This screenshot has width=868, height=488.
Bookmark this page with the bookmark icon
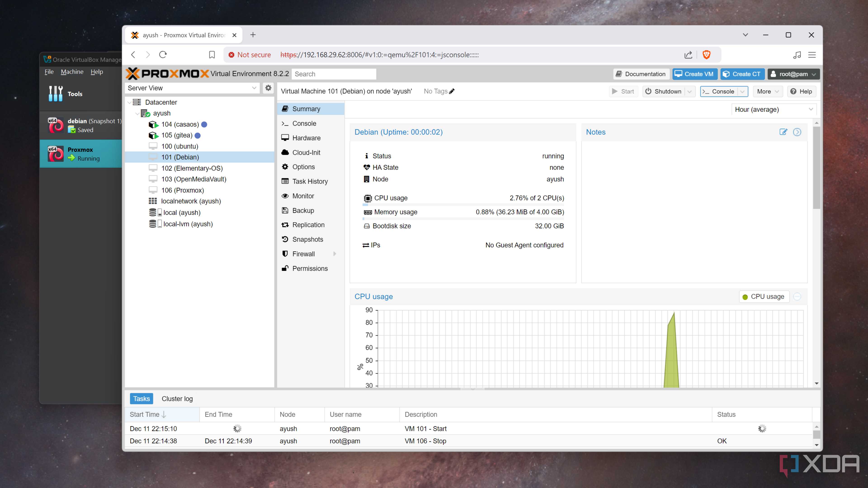click(212, 54)
